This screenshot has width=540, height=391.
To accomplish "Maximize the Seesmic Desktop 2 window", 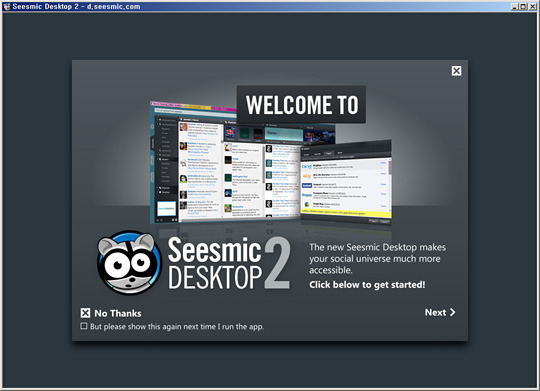I will point(523,6).
